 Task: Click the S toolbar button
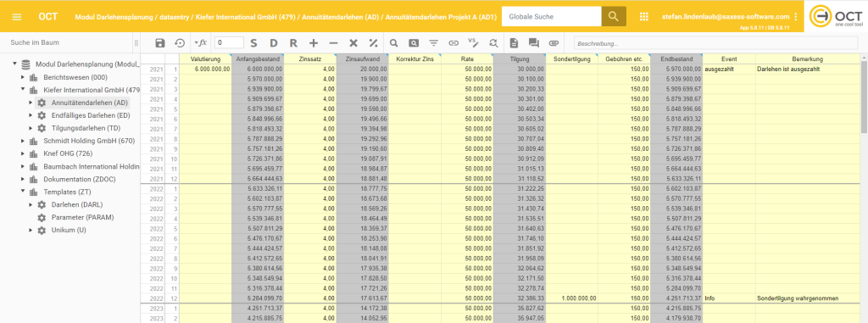253,42
